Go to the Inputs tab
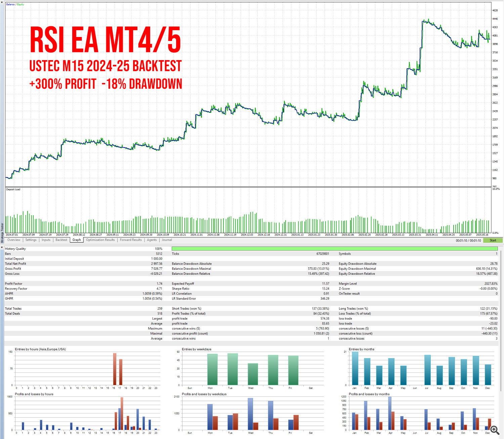504x439 pixels. [x=46, y=240]
